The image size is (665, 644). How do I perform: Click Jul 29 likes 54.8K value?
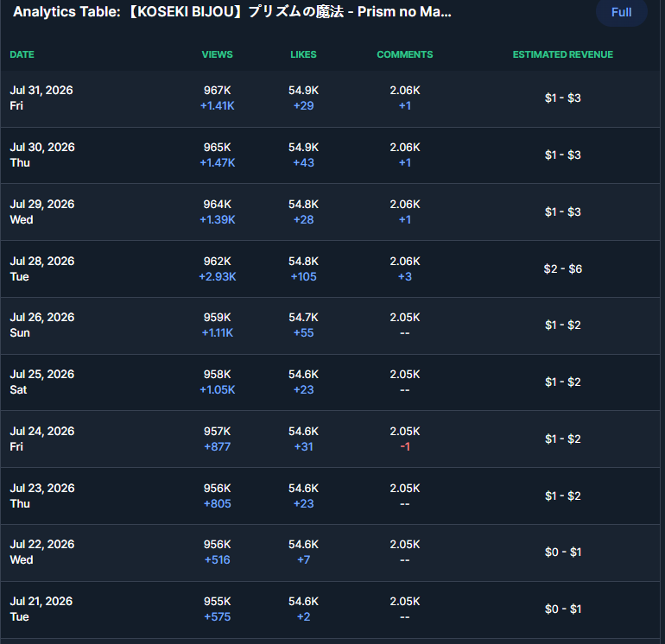[304, 205]
